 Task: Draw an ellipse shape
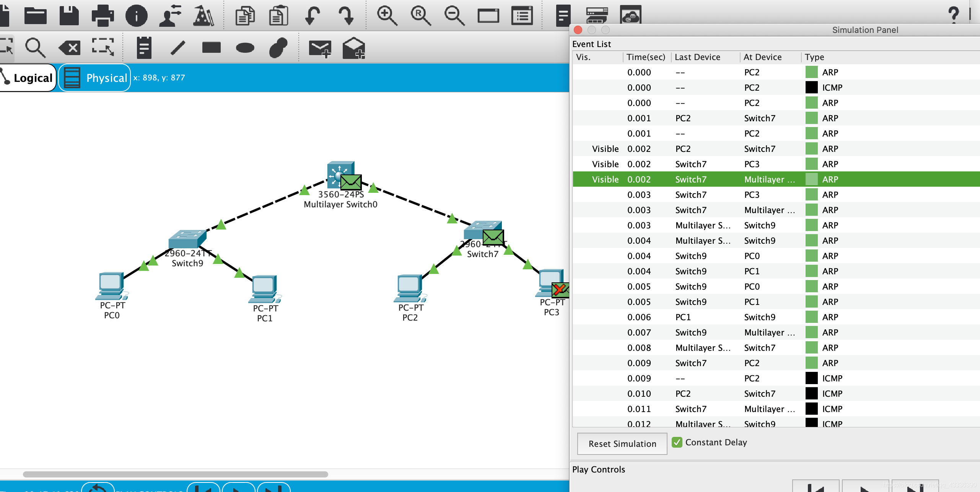245,48
